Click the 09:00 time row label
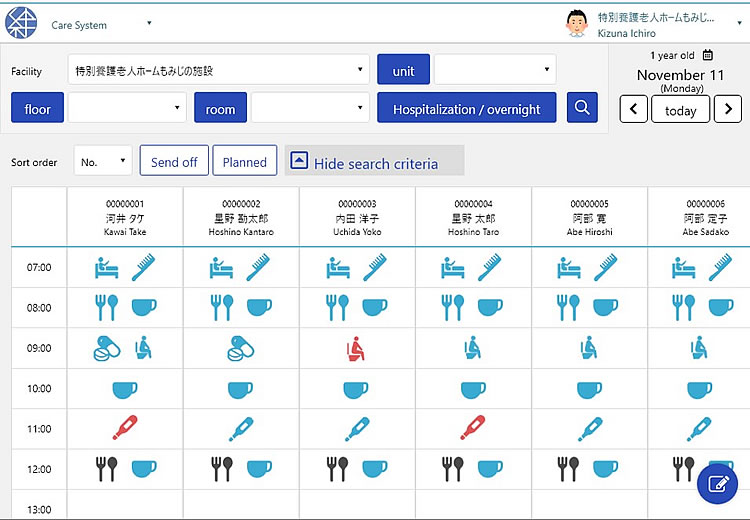Viewport: 750px width, 520px height. pos(39,348)
